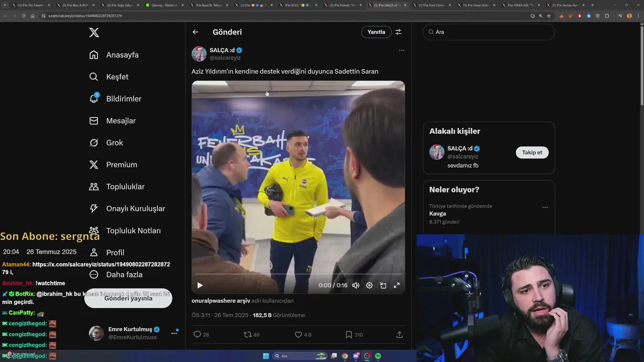Open Chrome from the taskbar
Viewport: 644px width, 362px height.
345,356
